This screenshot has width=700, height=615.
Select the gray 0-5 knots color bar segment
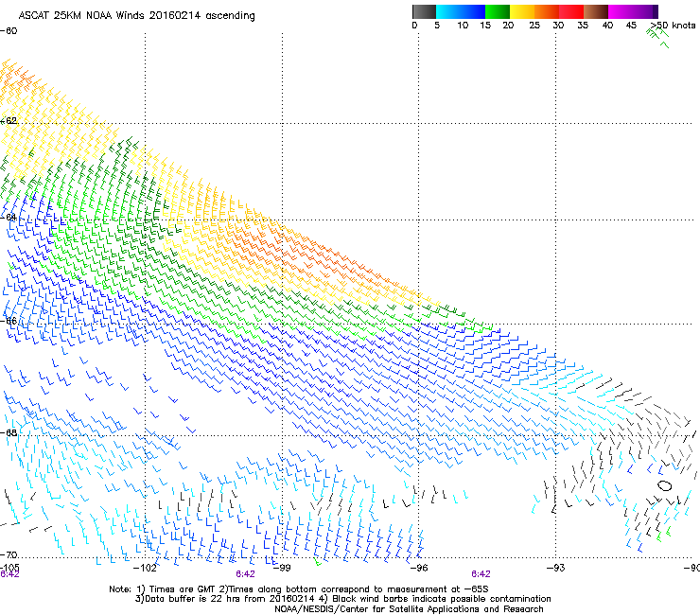point(424,11)
